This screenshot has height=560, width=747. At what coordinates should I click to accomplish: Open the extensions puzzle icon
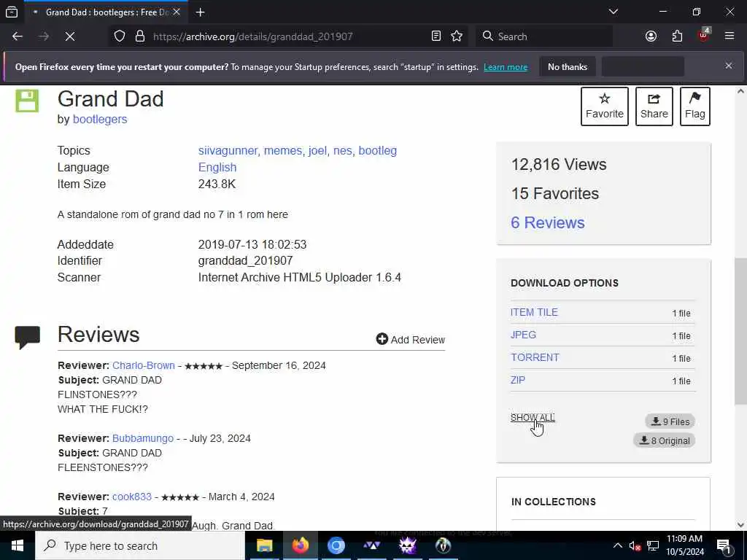point(677,36)
